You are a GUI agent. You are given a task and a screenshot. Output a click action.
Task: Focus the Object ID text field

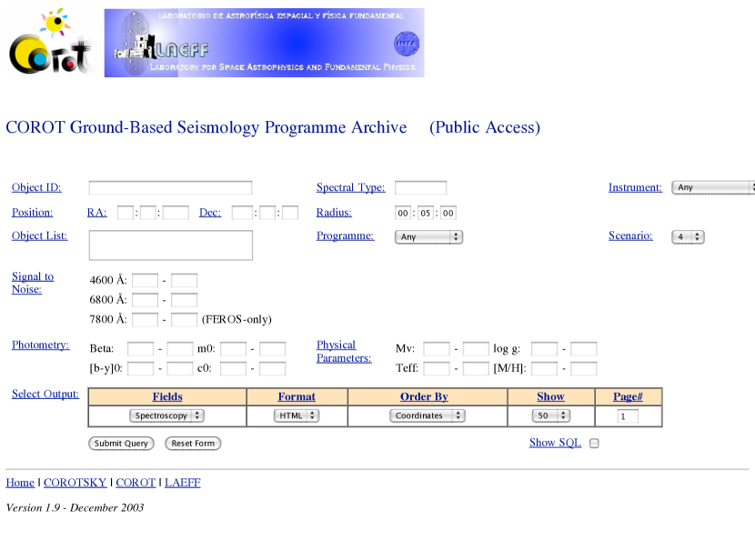[x=170, y=187]
